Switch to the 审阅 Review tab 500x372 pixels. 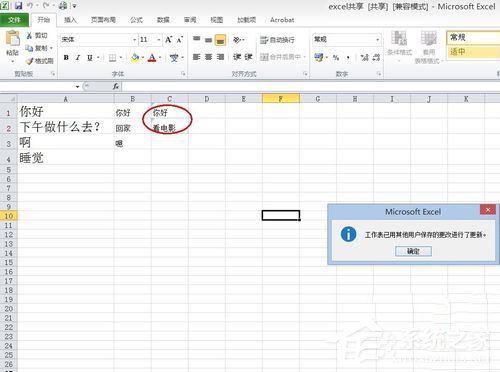pyautogui.click(x=190, y=20)
